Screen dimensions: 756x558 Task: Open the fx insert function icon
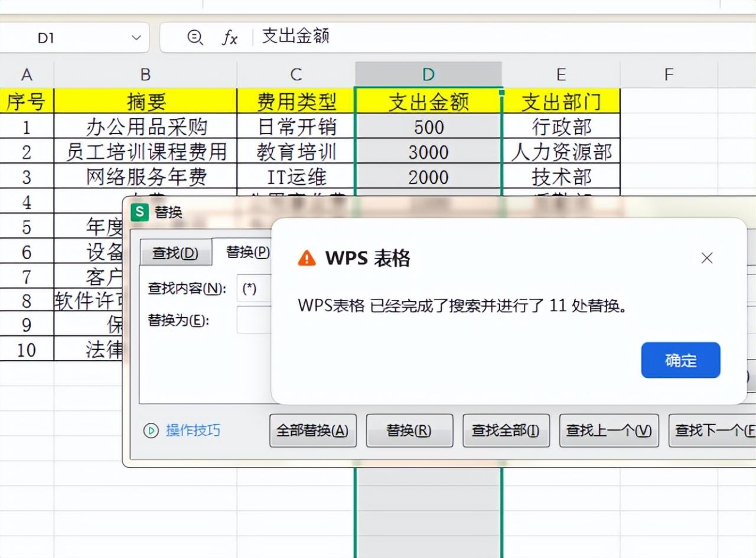[229, 38]
